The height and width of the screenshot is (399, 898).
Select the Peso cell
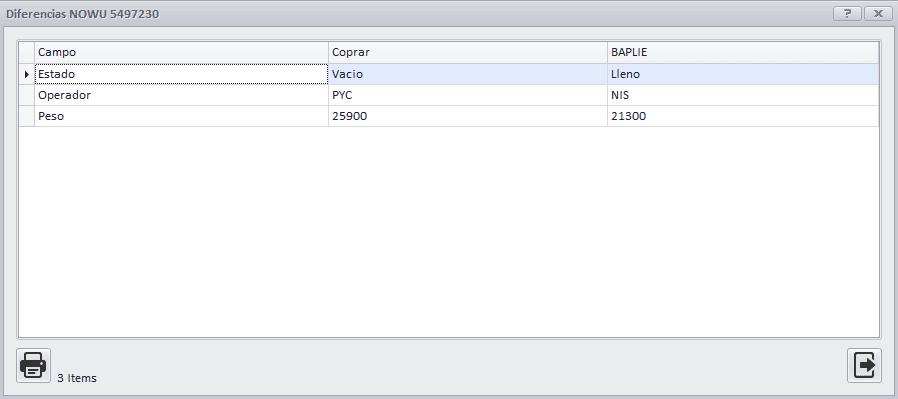click(x=182, y=116)
